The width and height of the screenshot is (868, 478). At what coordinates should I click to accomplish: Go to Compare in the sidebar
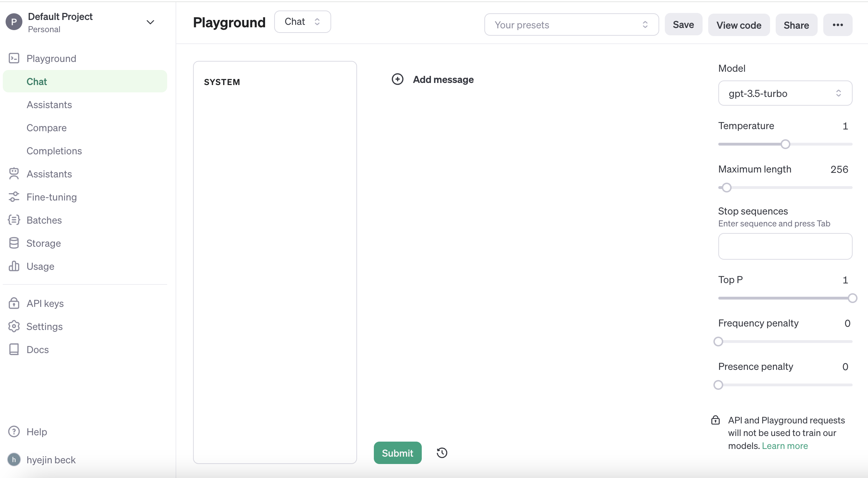coord(47,127)
